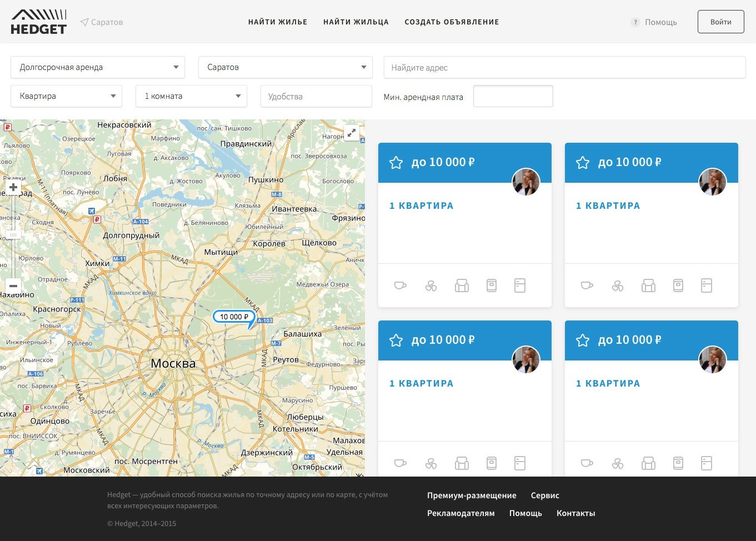This screenshot has height=541, width=756.
Task: Open the Долгосрочная аренда dropdown
Action: [98, 67]
